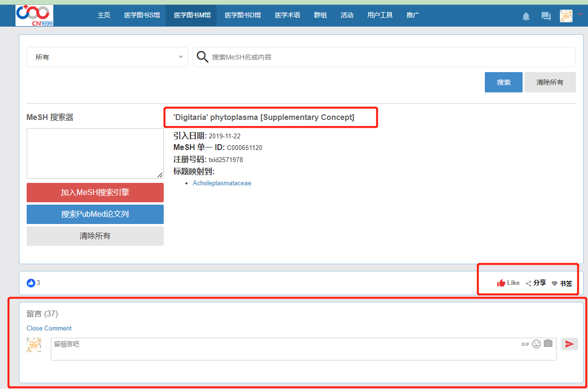Open the chat messages icon
The height and width of the screenshot is (389, 588).
(546, 16)
